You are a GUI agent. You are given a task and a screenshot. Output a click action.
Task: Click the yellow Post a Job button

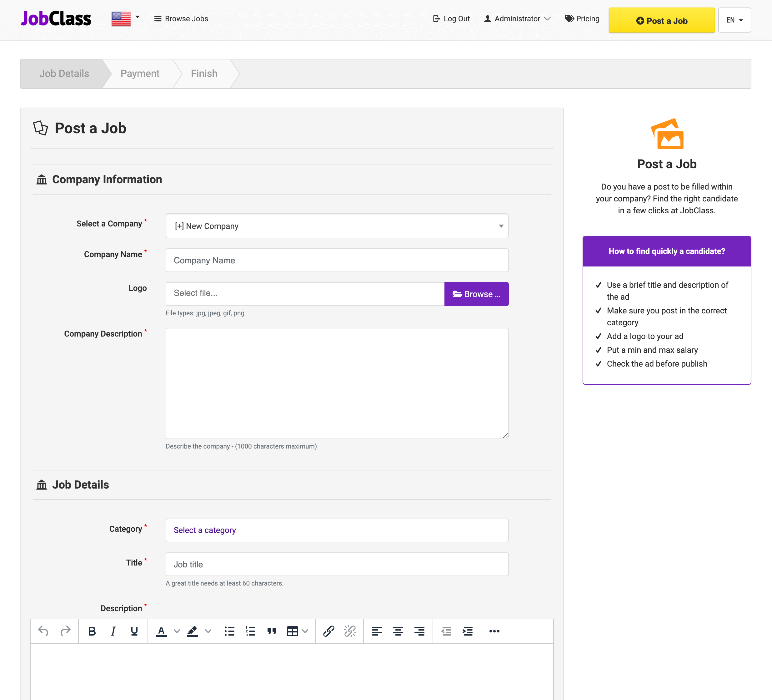click(661, 21)
